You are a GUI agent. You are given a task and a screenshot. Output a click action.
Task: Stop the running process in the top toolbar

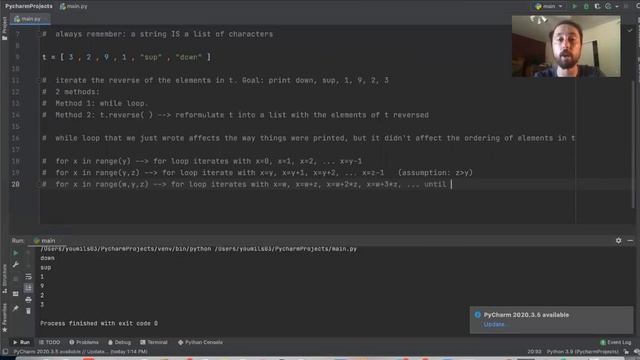tap(626, 6)
